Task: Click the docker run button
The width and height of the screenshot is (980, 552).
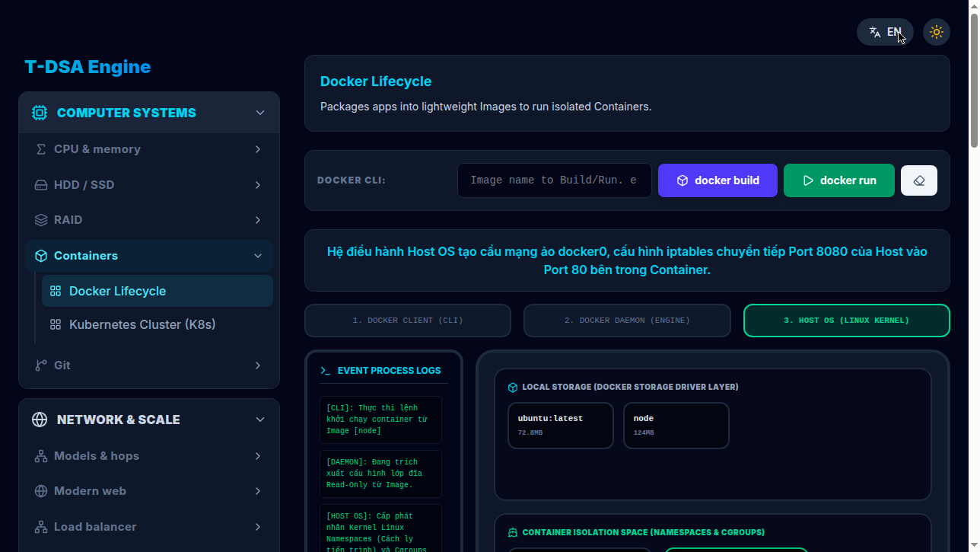Action: (x=839, y=180)
